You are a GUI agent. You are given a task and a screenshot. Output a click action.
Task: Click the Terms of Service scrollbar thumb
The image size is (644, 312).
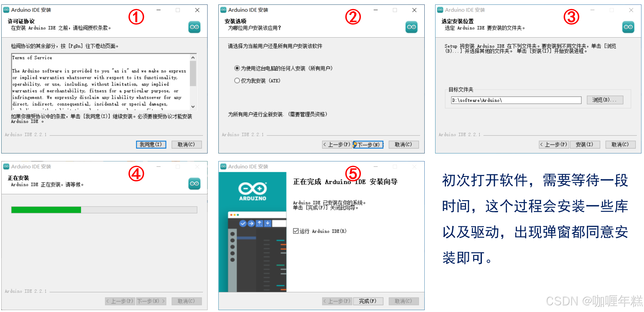(x=193, y=74)
